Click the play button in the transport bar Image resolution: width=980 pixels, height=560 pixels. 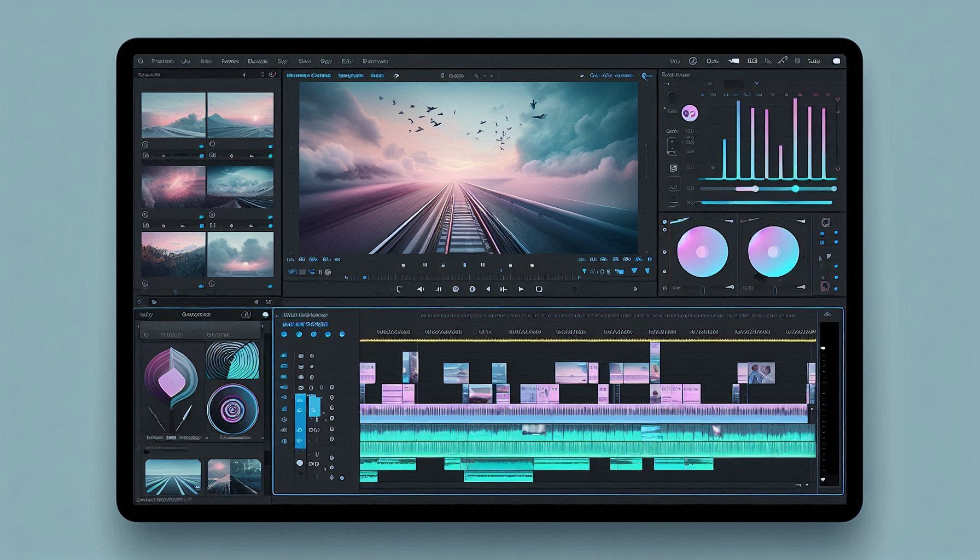(x=521, y=289)
